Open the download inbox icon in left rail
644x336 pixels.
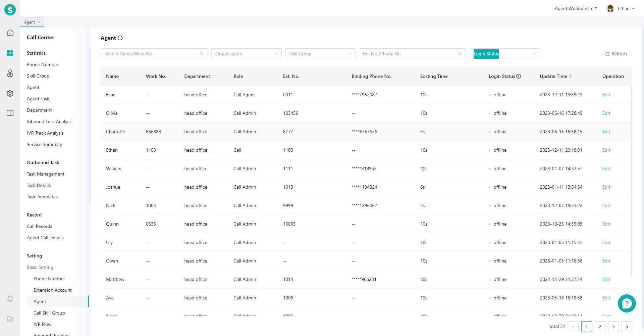[10, 319]
